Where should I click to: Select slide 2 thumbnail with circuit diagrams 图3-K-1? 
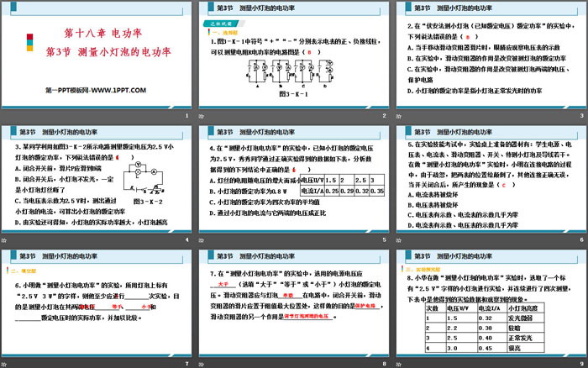click(x=294, y=55)
